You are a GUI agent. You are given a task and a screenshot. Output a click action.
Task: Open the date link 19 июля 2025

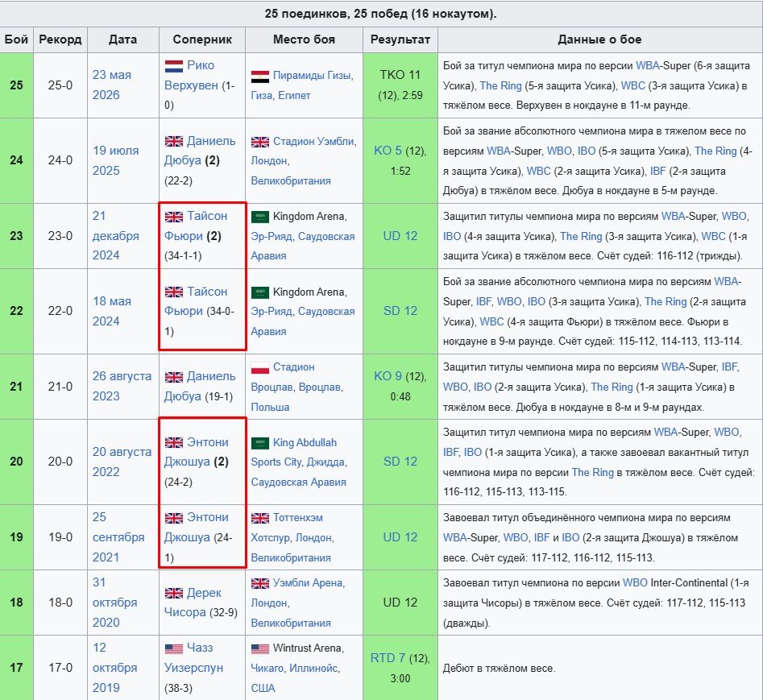tap(116, 160)
